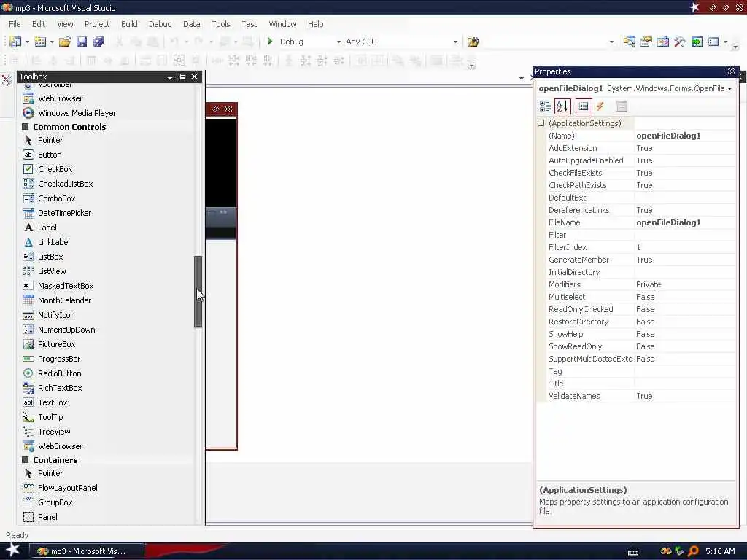Click the Property Pages icon in Properties
This screenshot has width=747, height=560.
(x=622, y=106)
